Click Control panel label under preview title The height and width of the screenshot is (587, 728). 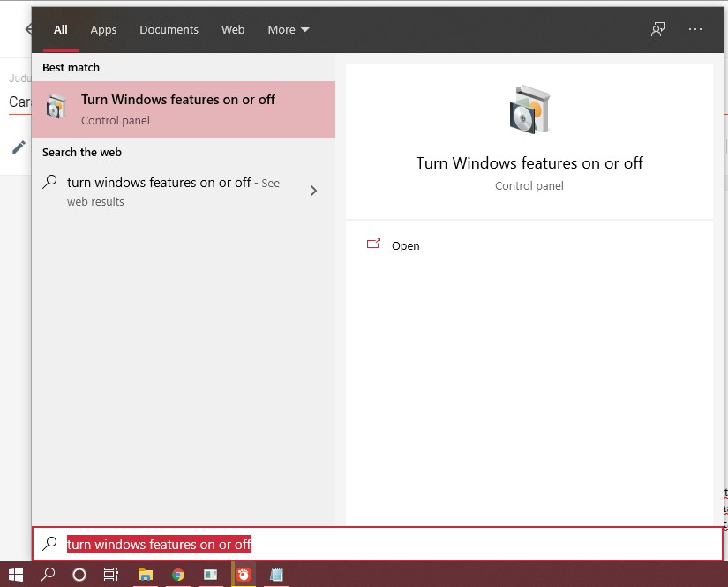pos(529,185)
